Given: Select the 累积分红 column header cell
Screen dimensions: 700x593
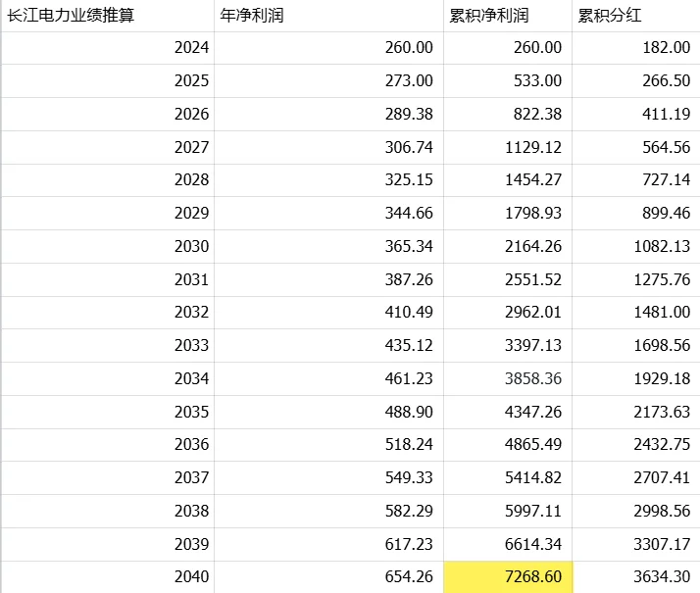Looking at the screenshot, I should 636,16.
